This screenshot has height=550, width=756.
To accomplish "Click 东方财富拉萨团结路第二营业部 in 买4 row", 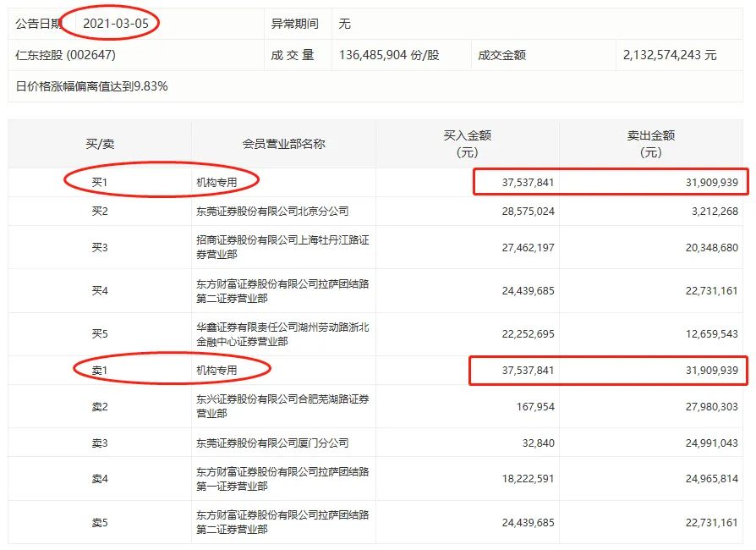I will pyautogui.click(x=282, y=291).
